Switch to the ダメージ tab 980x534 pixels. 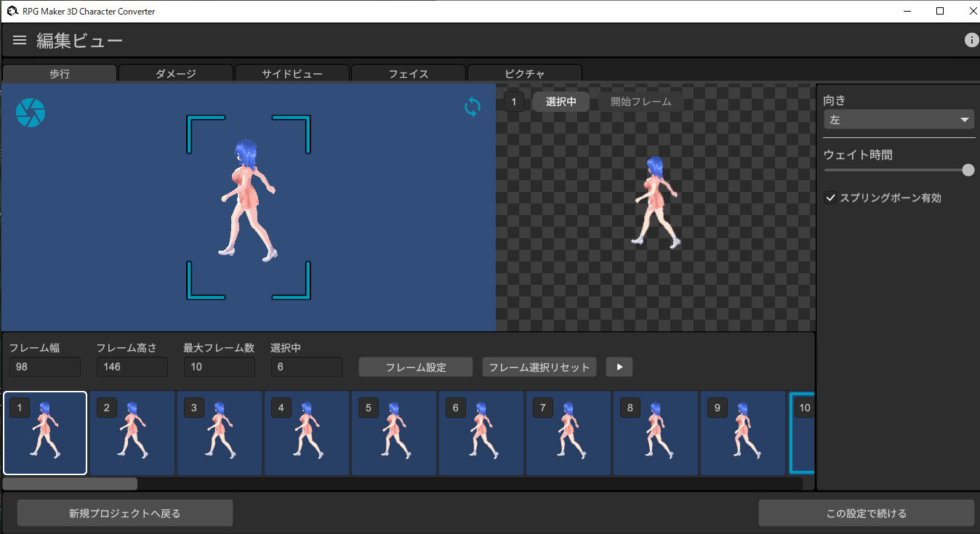click(x=175, y=73)
